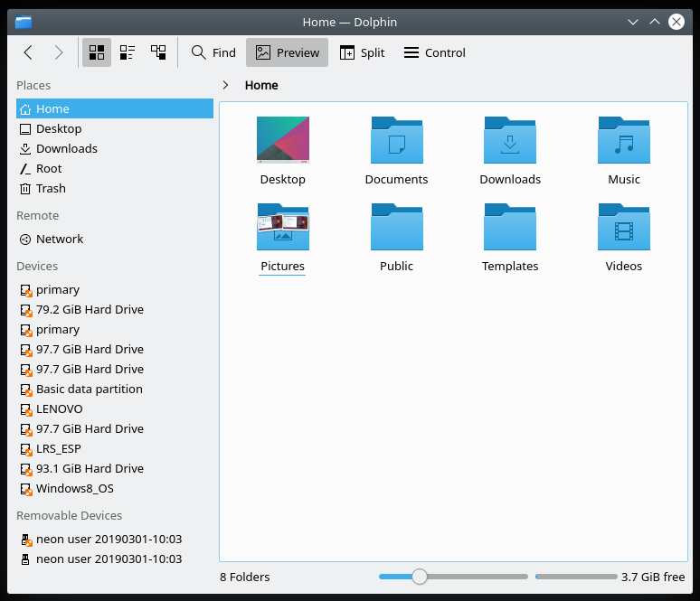Image resolution: width=700 pixels, height=601 pixels.
Task: Open the Music folder icon
Action: 623,142
